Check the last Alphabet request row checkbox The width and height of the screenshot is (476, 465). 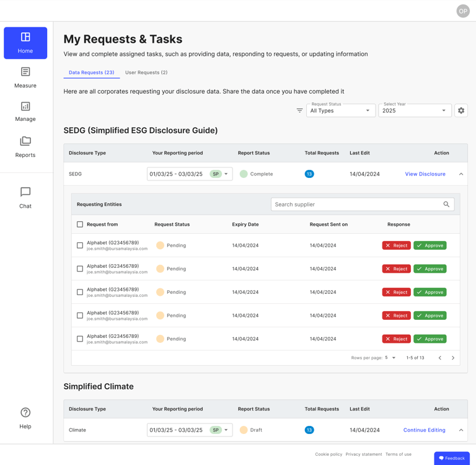point(80,339)
